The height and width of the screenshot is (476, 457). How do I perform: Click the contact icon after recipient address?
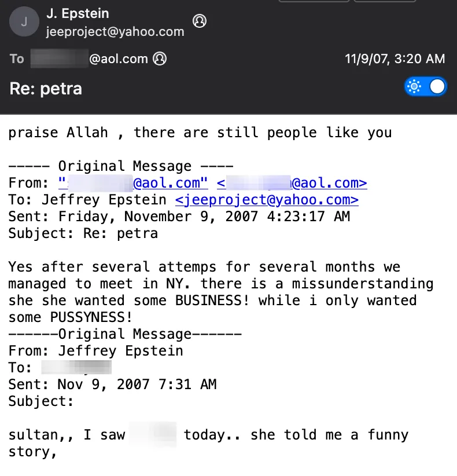(159, 58)
